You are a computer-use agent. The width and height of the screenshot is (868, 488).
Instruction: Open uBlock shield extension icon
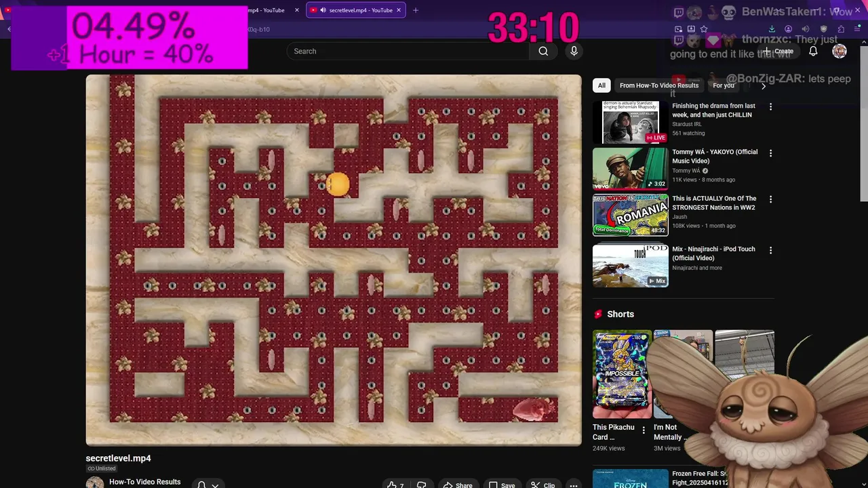[x=823, y=29]
